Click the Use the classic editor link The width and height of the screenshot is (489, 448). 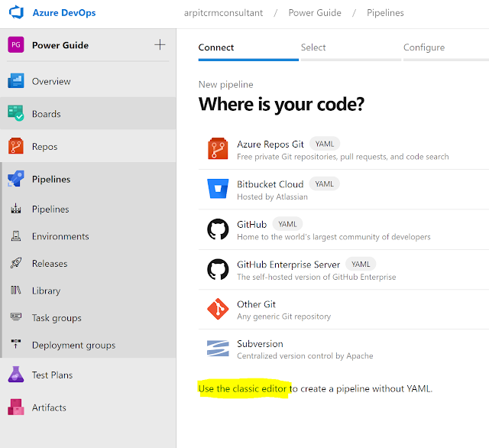(x=242, y=388)
